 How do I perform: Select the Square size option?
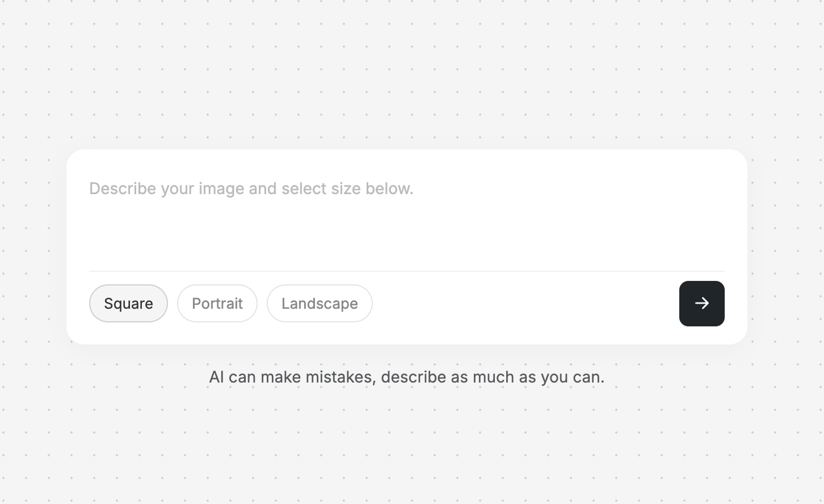pos(128,304)
